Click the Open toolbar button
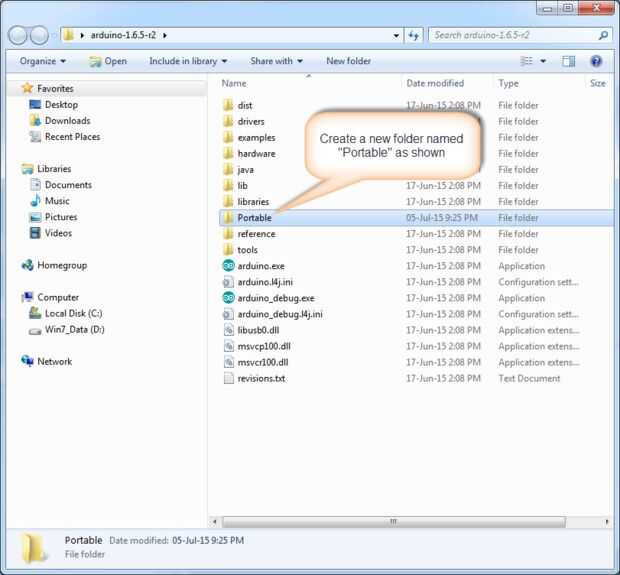The width and height of the screenshot is (620, 575). (108, 61)
